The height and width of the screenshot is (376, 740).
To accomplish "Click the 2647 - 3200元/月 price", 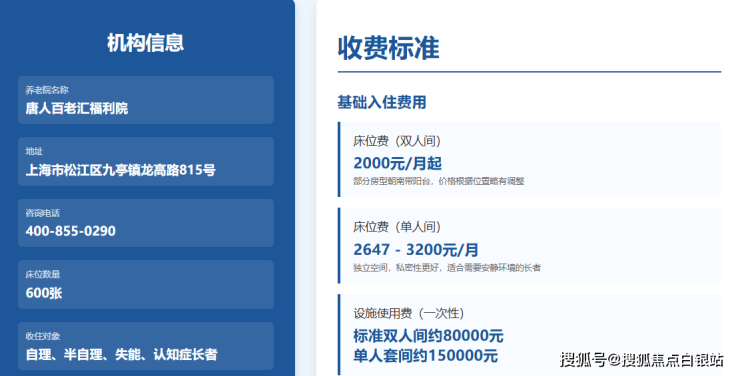I will 416,250.
